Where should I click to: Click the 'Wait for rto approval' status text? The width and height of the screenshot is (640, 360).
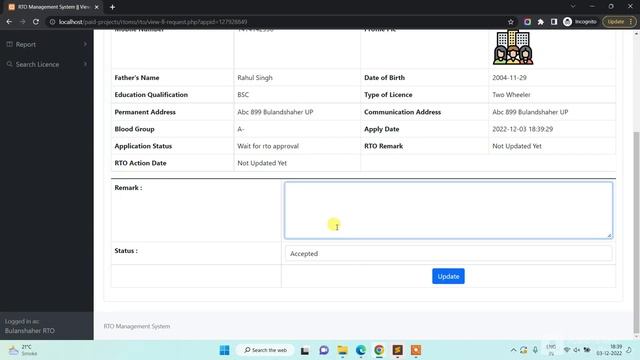(268, 146)
